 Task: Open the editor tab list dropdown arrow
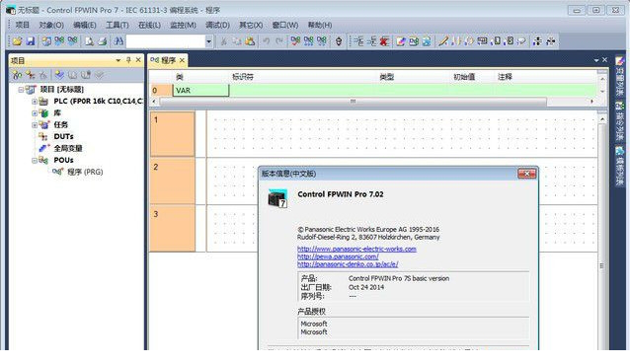pos(596,60)
